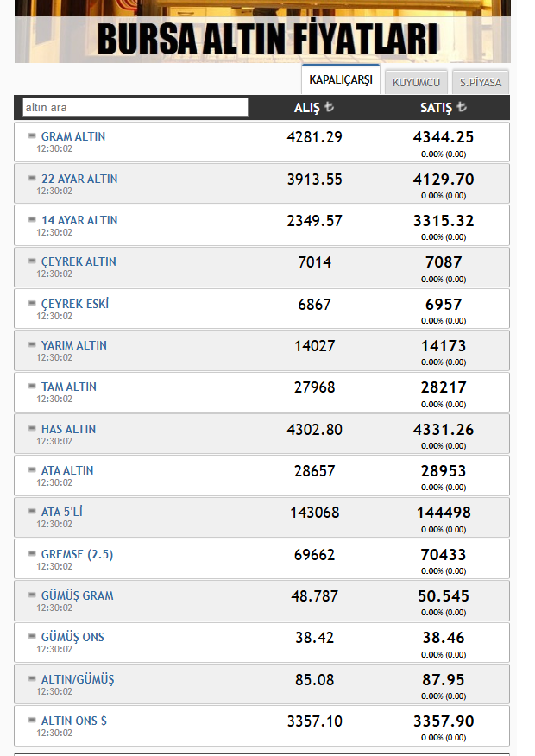The height and width of the screenshot is (756, 535).
Task: Open the ATA ALTIN link
Action: pyautogui.click(x=67, y=470)
